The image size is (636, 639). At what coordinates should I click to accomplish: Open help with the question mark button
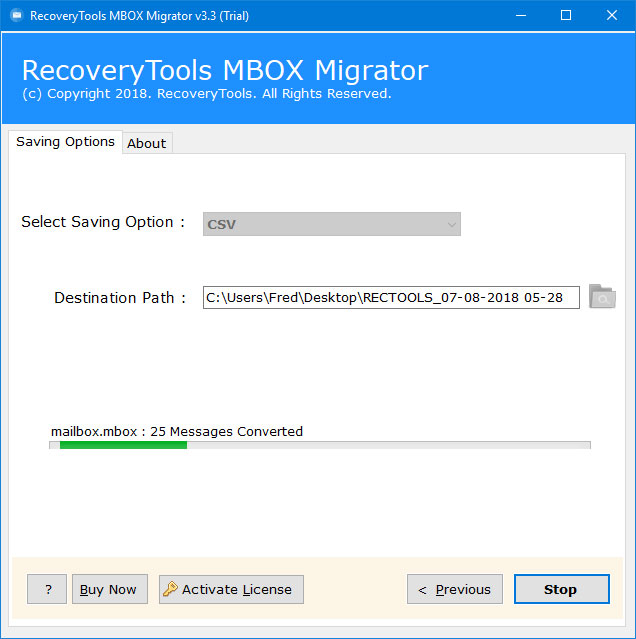tap(47, 589)
